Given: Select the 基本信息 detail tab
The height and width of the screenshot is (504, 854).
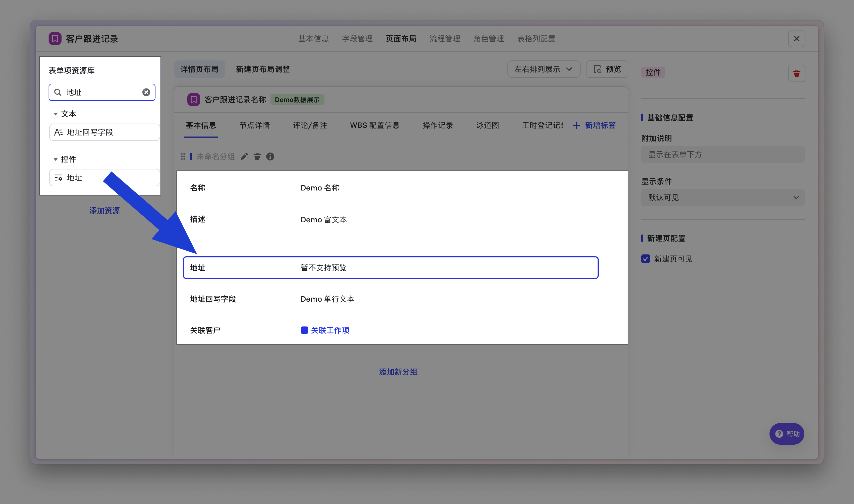Looking at the screenshot, I should [201, 125].
